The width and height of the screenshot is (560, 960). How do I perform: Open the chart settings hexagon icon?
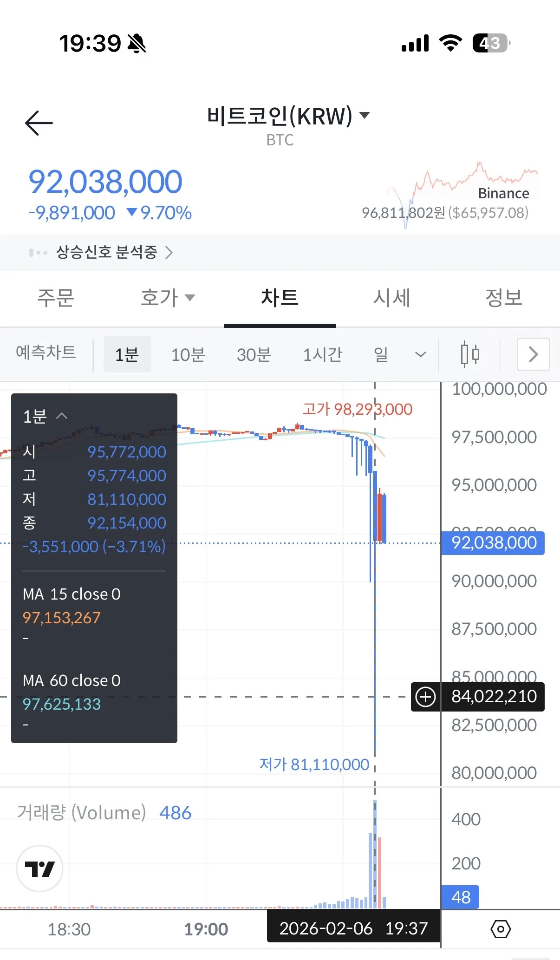(x=501, y=929)
